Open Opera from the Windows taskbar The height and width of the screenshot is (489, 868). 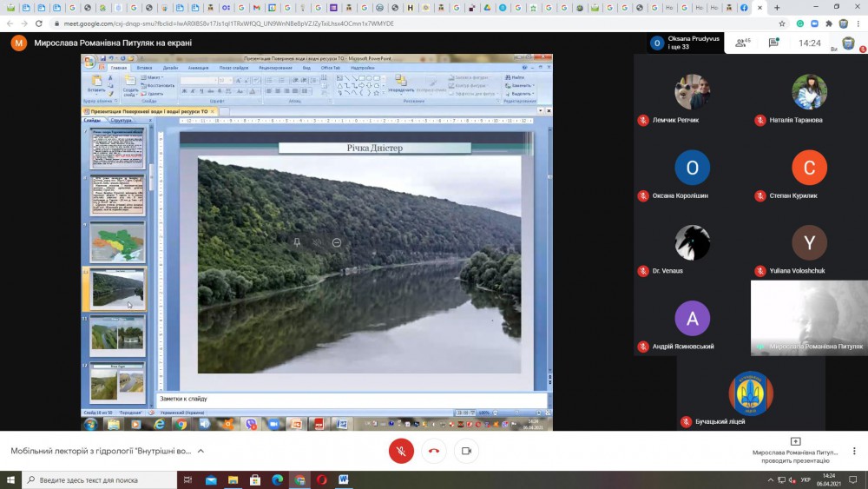click(322, 479)
